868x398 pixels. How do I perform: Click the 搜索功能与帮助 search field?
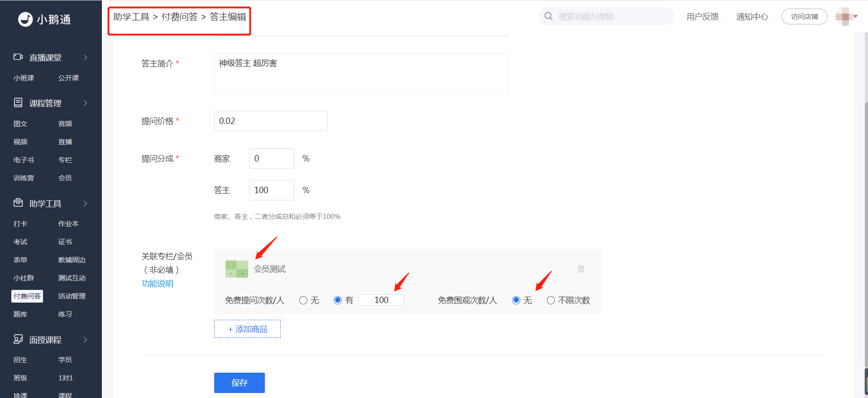pos(606,16)
